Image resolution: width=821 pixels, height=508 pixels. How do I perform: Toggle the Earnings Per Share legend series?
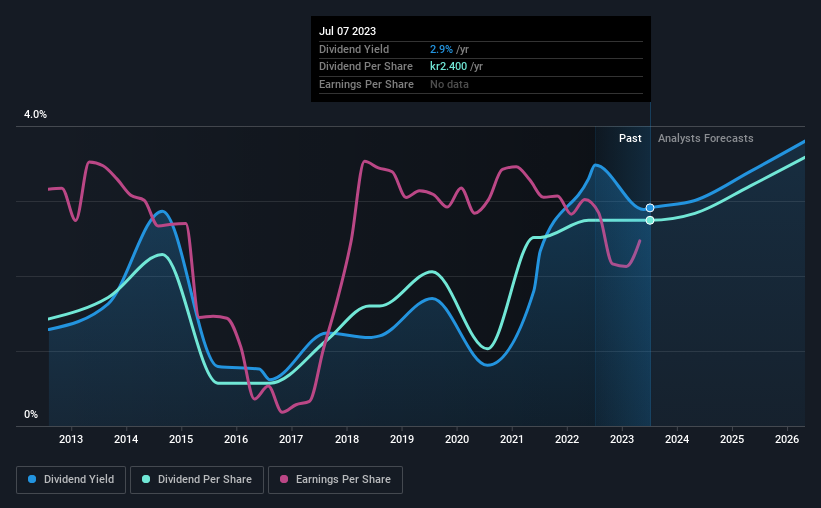pos(336,480)
